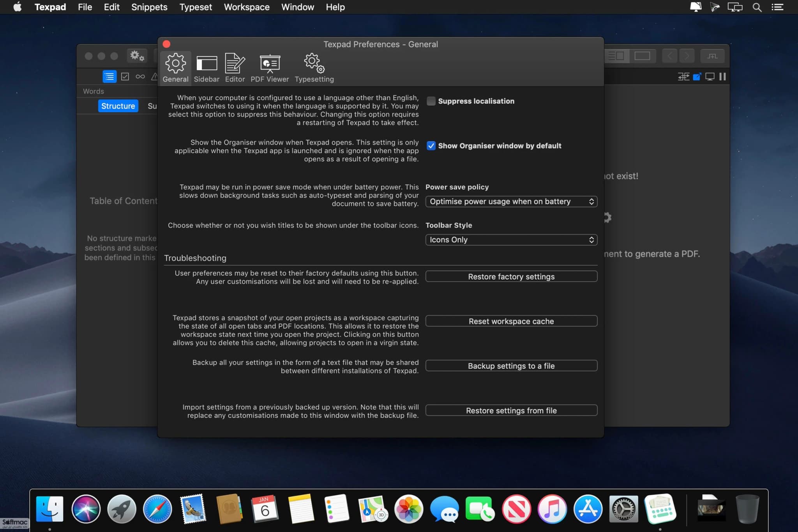Open the Typeset menu
This screenshot has height=532, width=798.
tap(196, 7)
